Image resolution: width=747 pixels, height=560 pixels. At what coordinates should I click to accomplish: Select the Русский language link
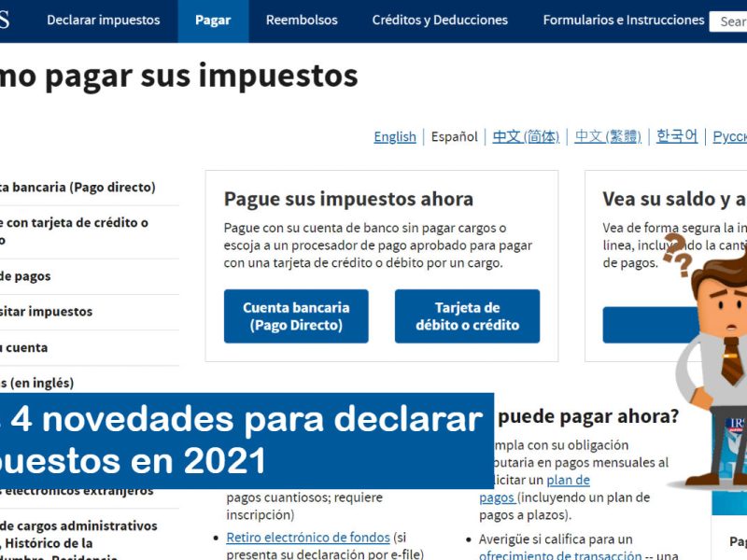click(729, 136)
